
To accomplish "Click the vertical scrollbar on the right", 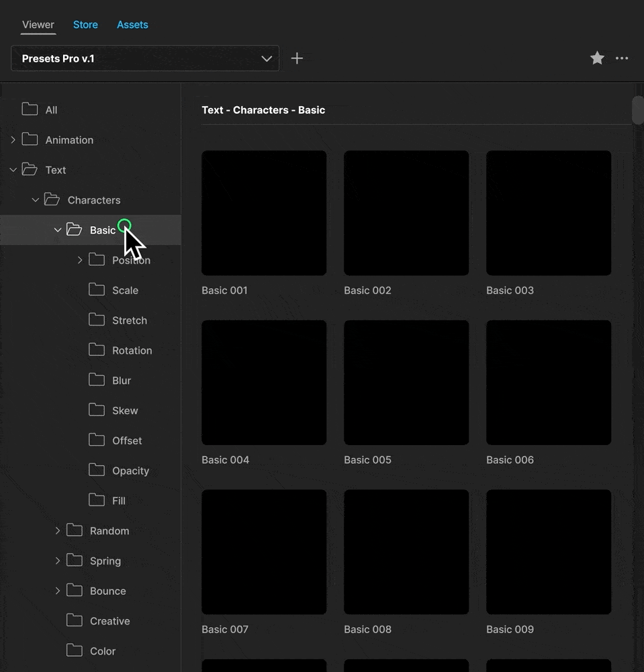I will [637, 111].
